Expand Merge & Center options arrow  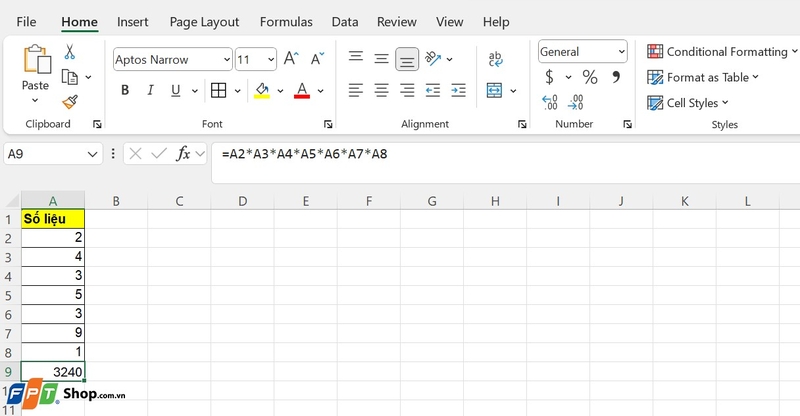coord(513,91)
